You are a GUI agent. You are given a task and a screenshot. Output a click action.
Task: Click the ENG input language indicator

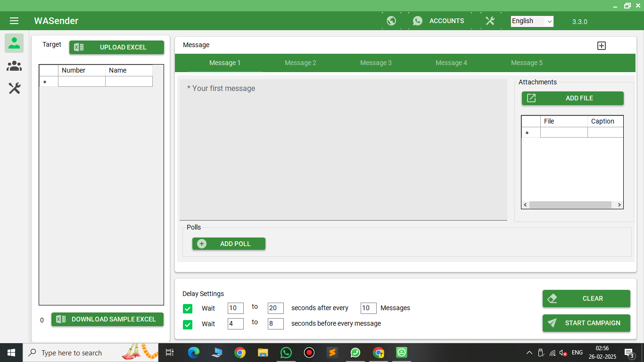[x=577, y=353]
